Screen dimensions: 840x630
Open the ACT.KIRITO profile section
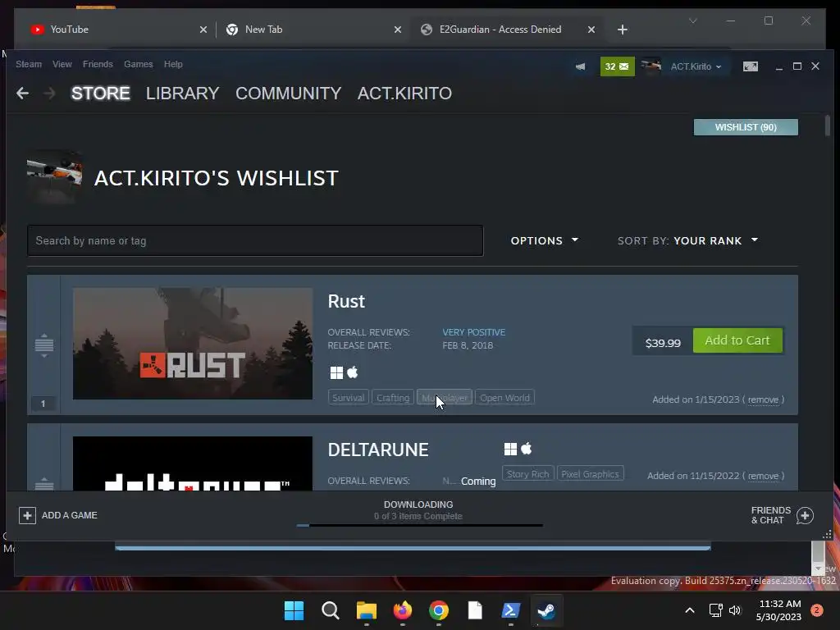pos(404,94)
